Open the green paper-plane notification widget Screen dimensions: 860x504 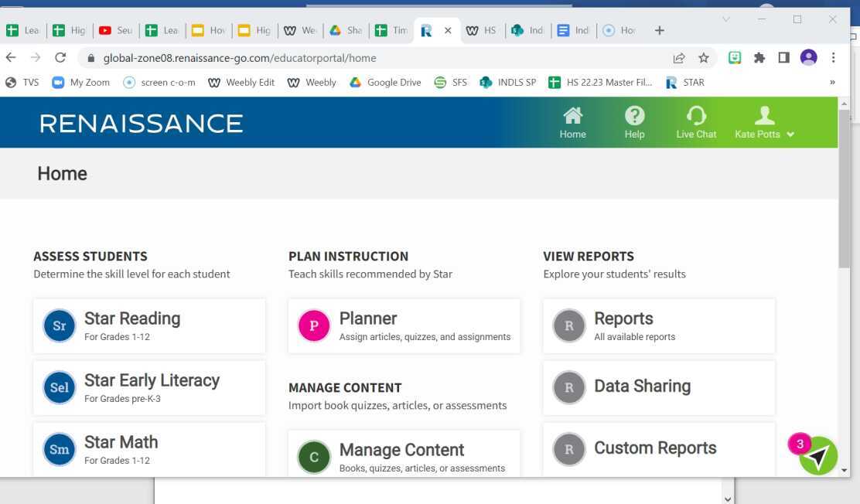817,456
